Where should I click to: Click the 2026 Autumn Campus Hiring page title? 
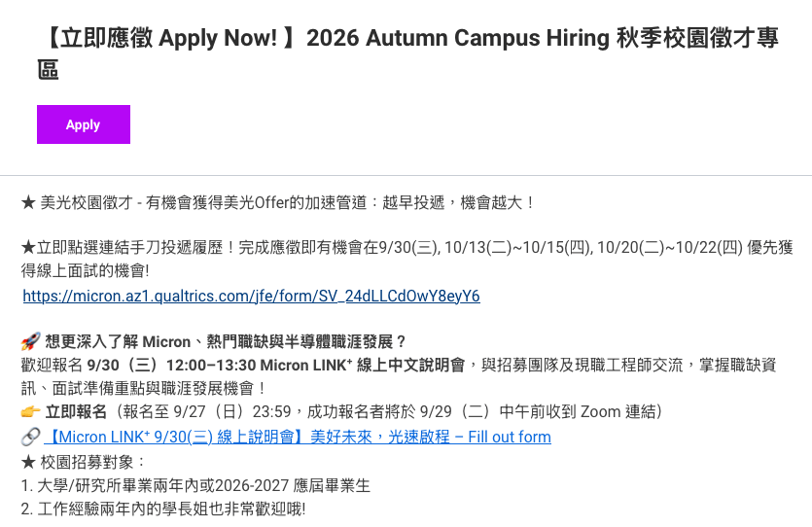407,53
